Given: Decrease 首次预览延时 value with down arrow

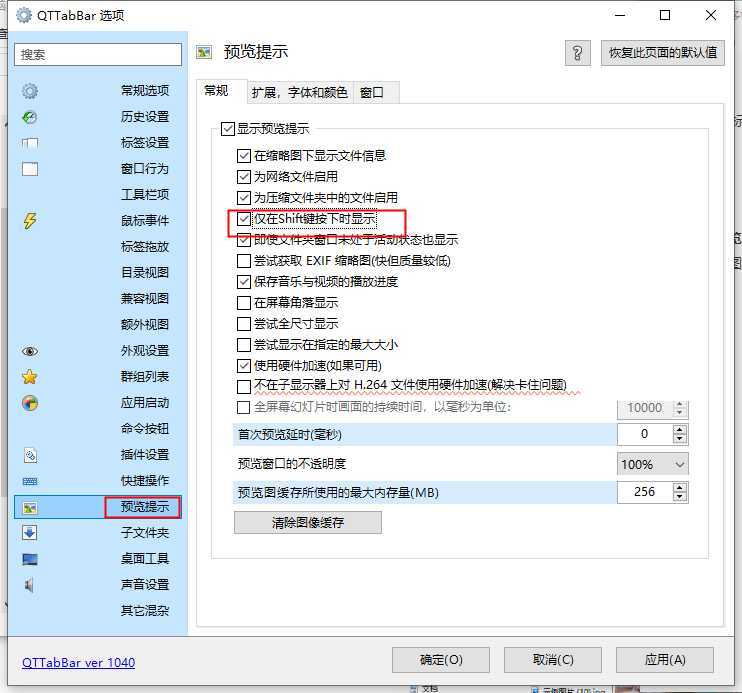Looking at the screenshot, I should point(680,439).
